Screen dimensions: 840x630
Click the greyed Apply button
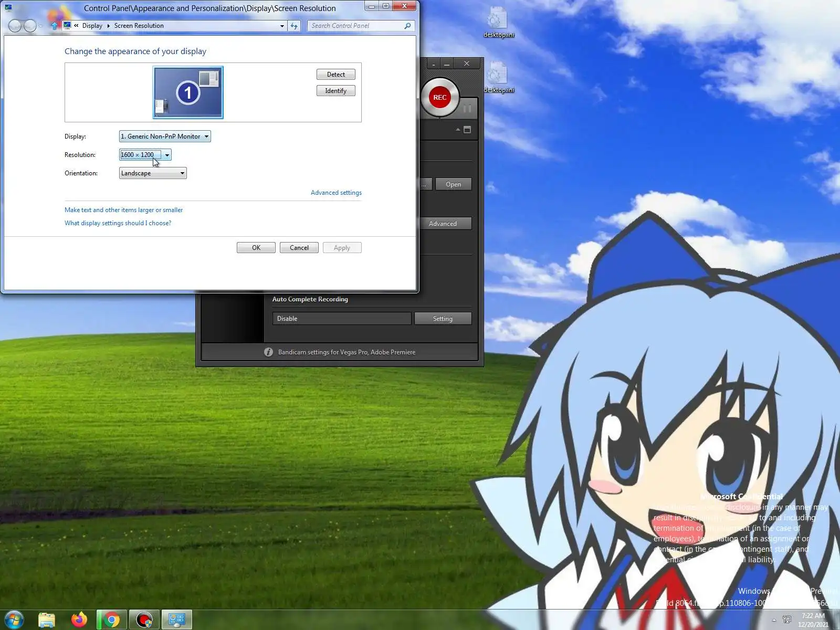tap(342, 248)
